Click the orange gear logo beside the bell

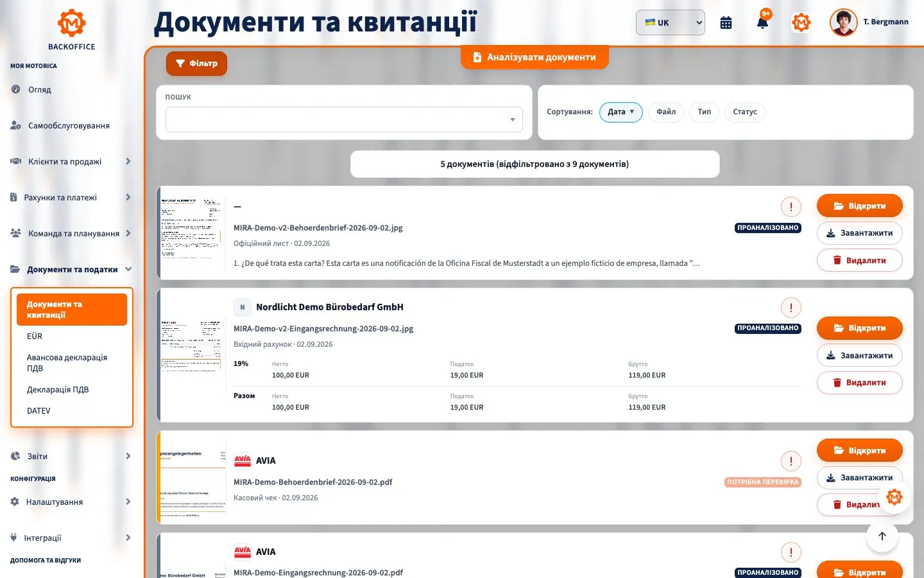(x=801, y=22)
